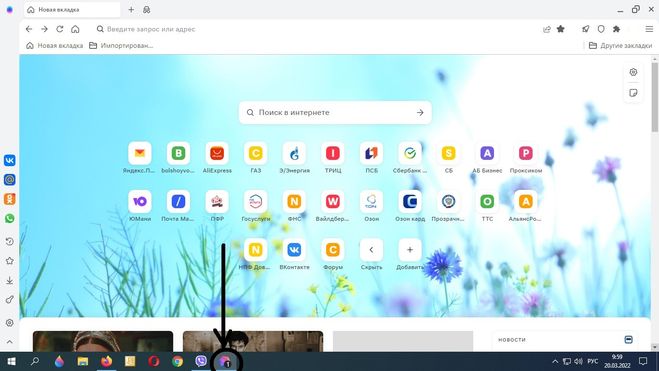Open the Windows Start menu
This screenshot has height=371, width=659.
pyautogui.click(x=11, y=361)
